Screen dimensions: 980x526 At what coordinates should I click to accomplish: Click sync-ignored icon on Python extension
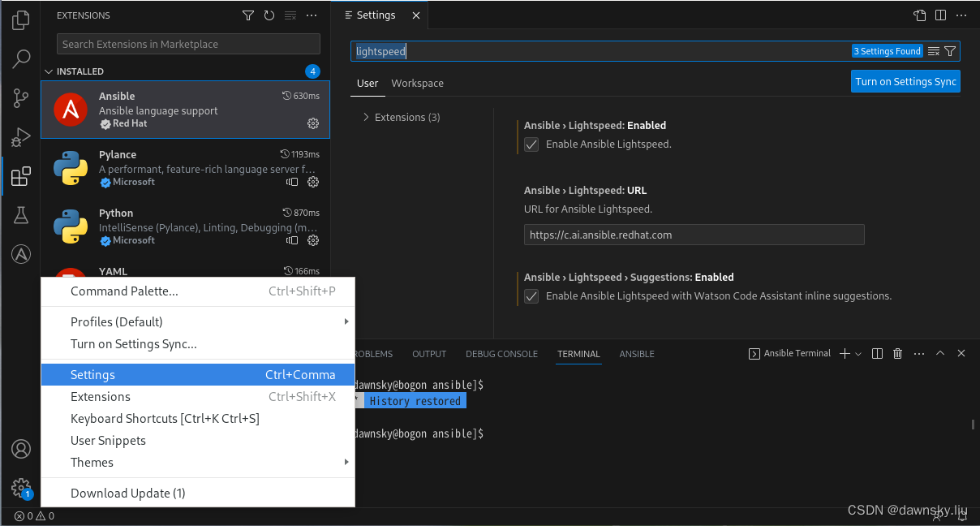click(x=292, y=240)
